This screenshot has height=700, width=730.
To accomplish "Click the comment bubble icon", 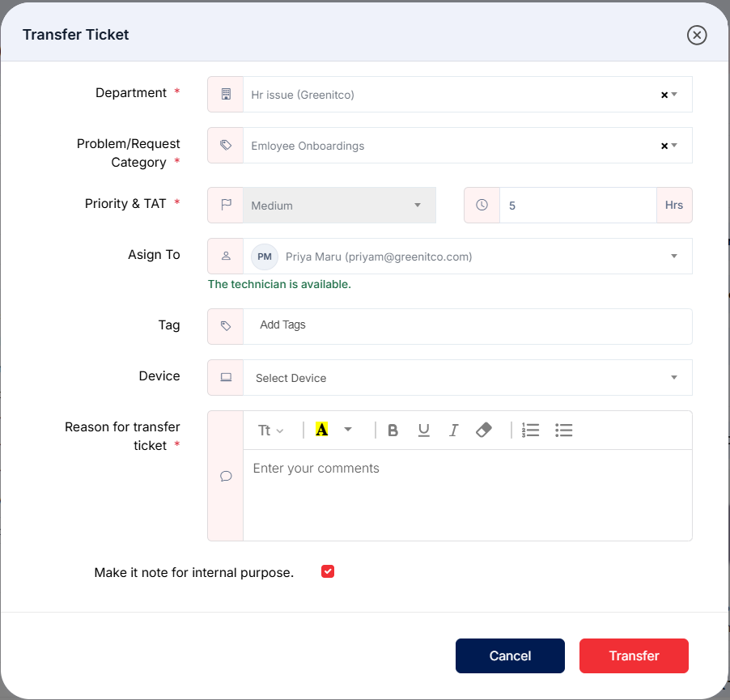I will pyautogui.click(x=226, y=476).
